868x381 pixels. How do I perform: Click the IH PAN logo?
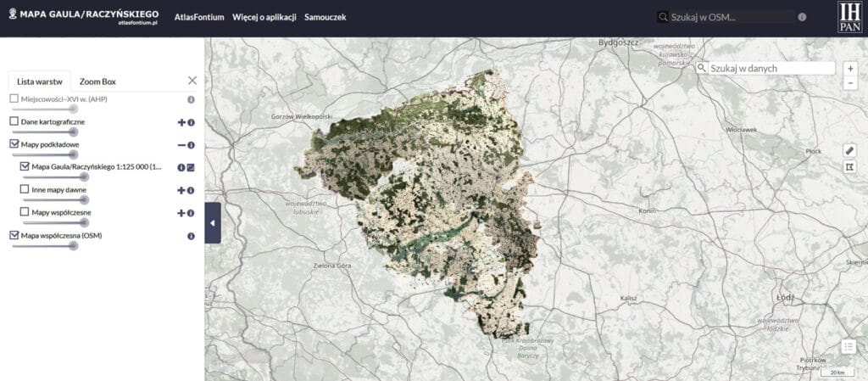[849, 18]
